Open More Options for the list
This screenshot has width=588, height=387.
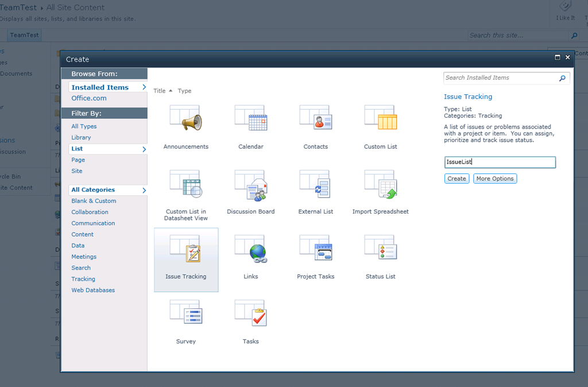(x=495, y=179)
